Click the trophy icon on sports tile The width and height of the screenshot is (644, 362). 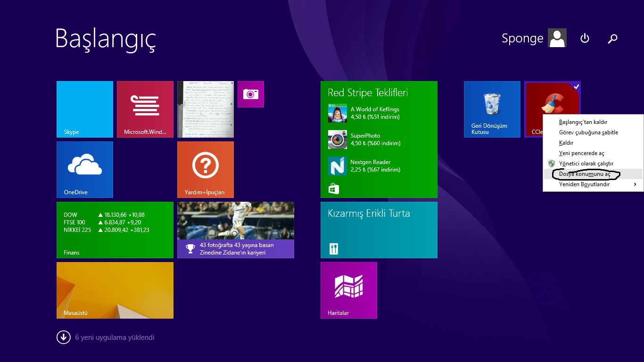[190, 248]
